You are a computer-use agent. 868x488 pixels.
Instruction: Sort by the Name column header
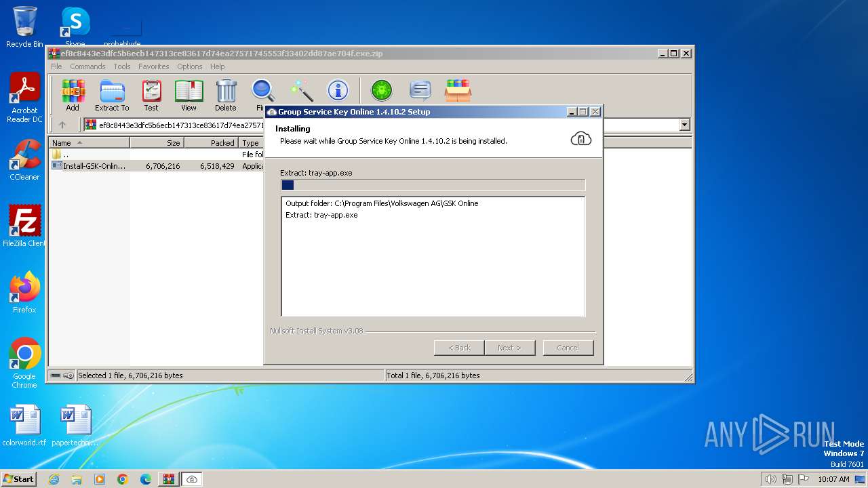tap(90, 143)
